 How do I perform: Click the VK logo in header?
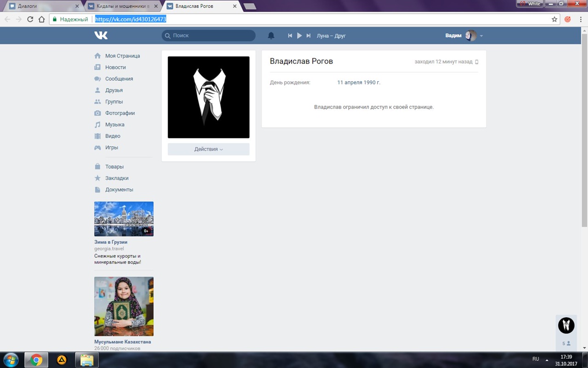coord(101,35)
